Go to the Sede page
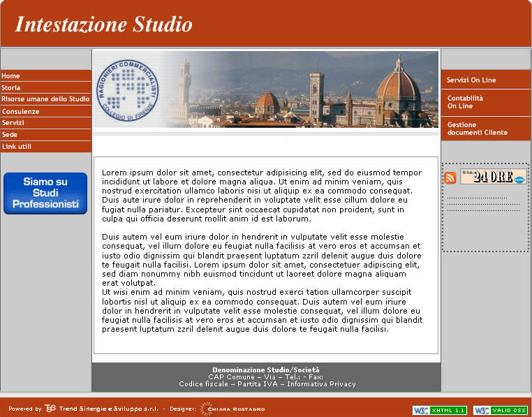The width and height of the screenshot is (532, 417). tap(46, 135)
